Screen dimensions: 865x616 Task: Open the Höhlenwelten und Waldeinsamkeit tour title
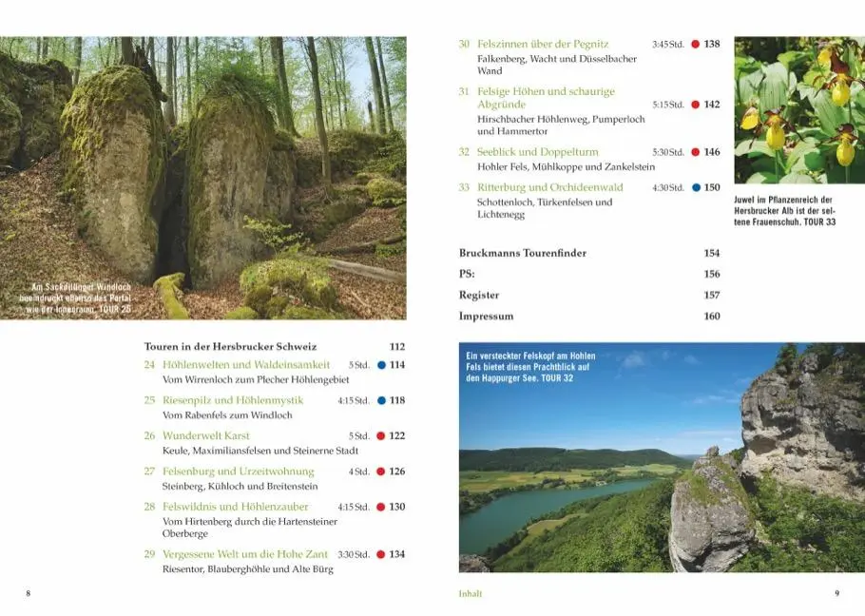246,364
